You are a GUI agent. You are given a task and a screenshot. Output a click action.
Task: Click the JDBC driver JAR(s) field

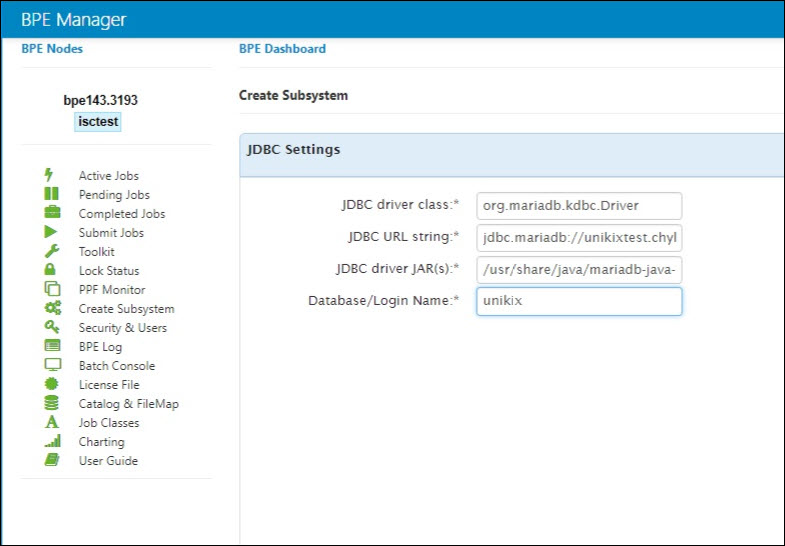click(579, 270)
